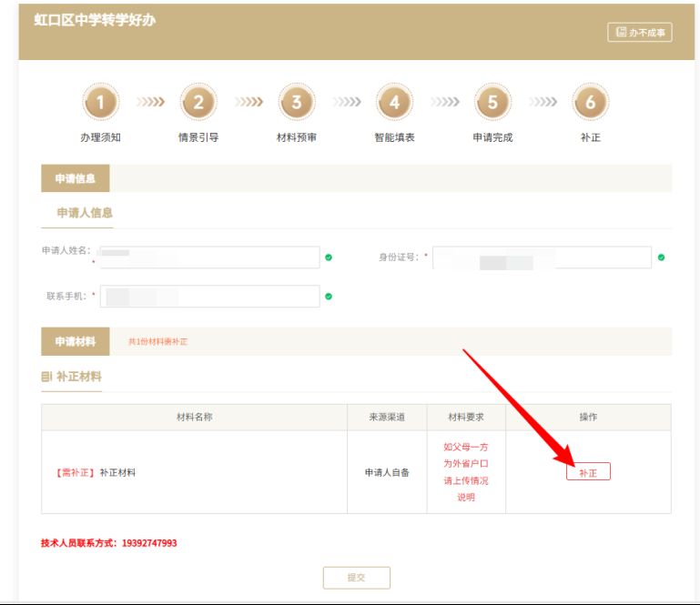Click the 提交 button

click(356, 578)
